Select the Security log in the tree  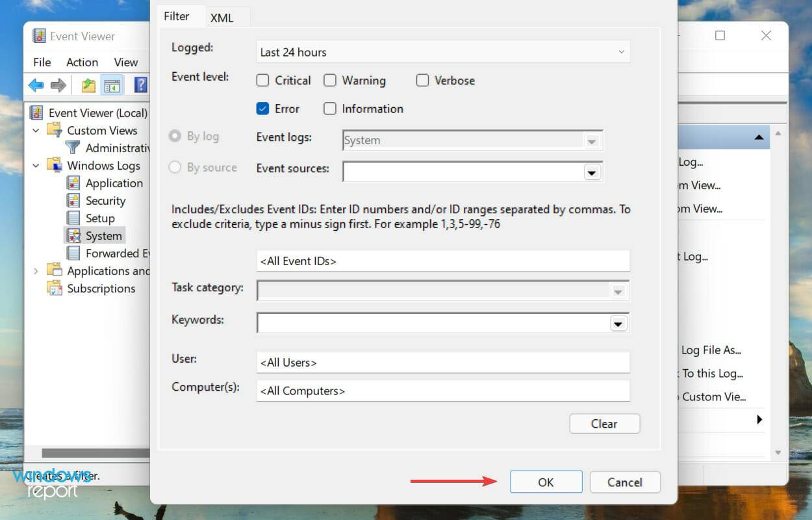(106, 200)
